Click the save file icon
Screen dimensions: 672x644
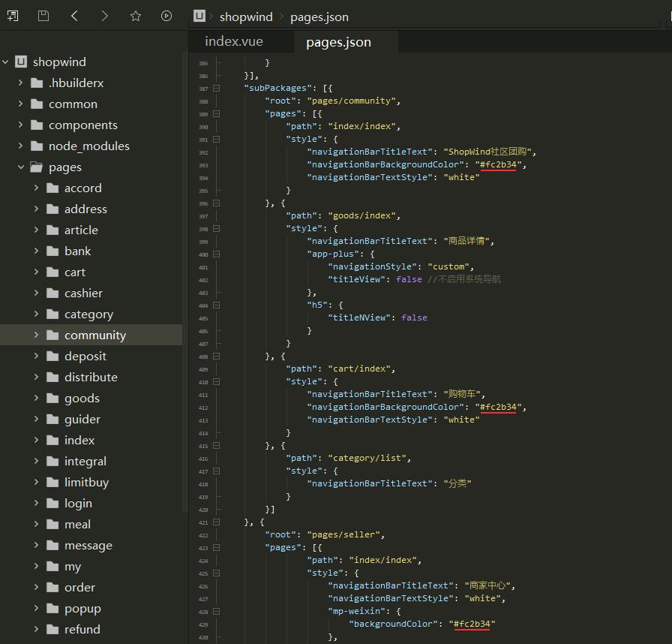coord(43,16)
